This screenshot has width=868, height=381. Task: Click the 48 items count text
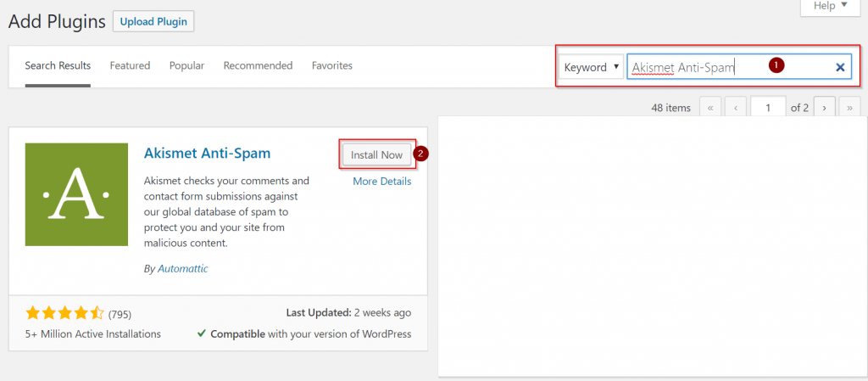point(671,108)
